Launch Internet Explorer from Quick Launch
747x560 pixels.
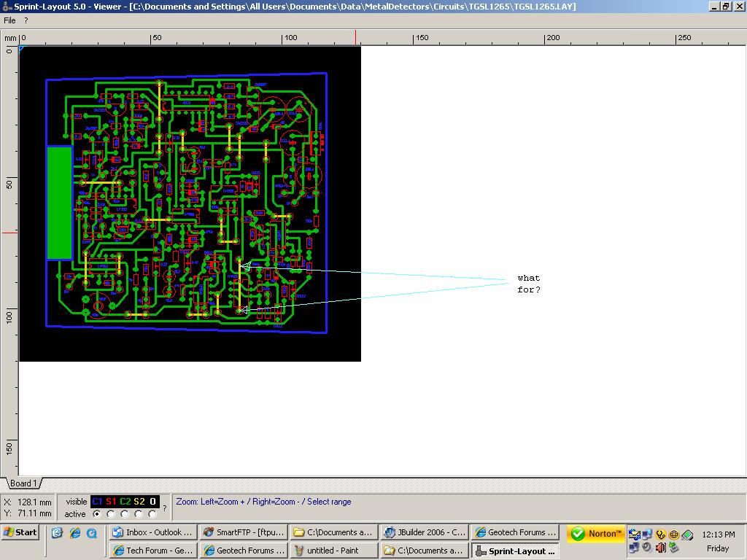tap(74, 533)
